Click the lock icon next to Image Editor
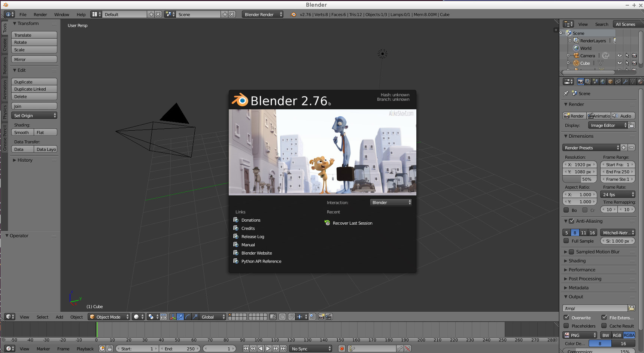Image resolution: width=644 pixels, height=353 pixels. (x=632, y=125)
